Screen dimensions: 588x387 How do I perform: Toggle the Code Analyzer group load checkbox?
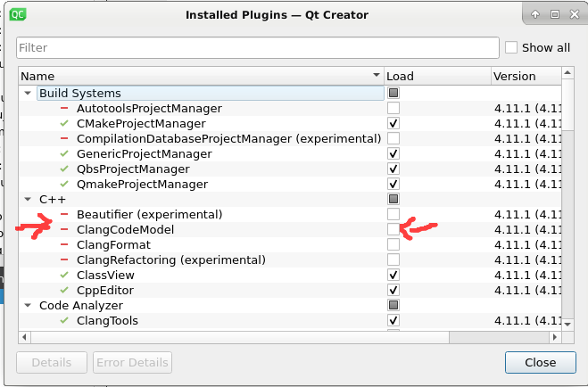(x=393, y=305)
